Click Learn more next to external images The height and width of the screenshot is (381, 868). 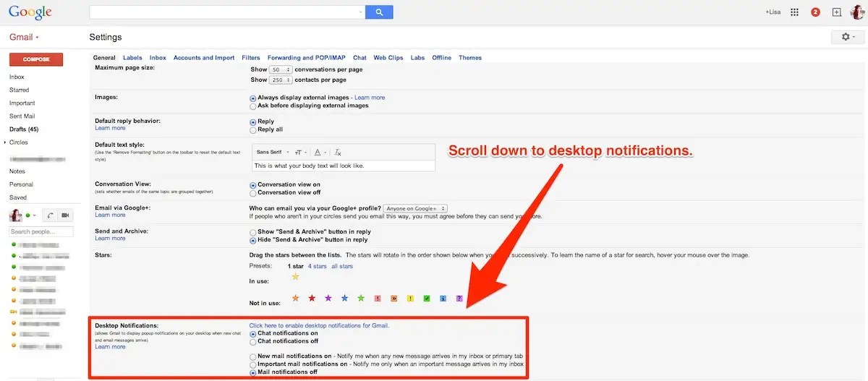click(x=370, y=98)
